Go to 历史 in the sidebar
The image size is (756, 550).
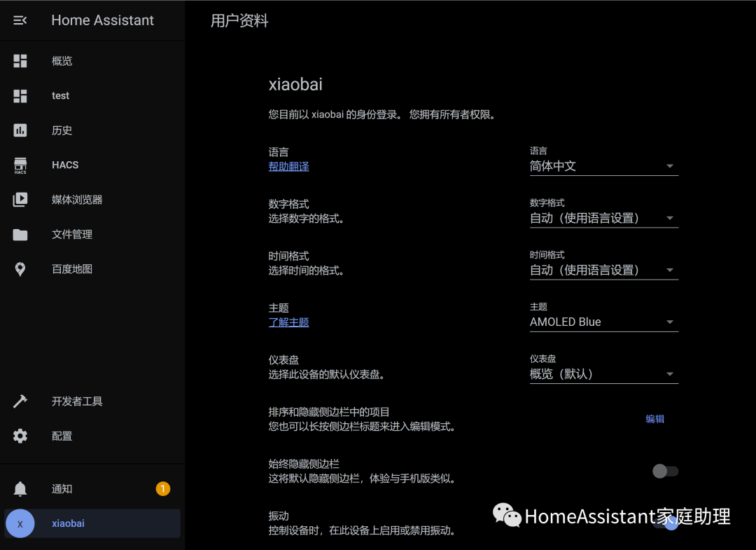point(92,130)
